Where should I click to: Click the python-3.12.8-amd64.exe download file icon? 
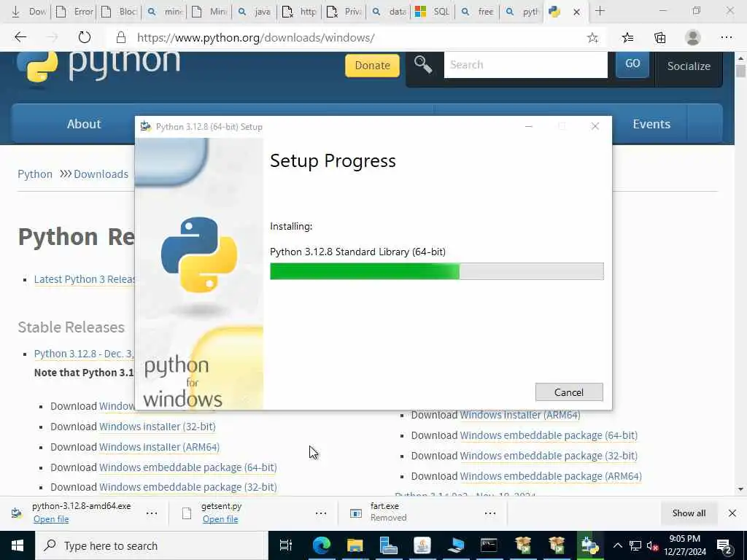tap(17, 513)
